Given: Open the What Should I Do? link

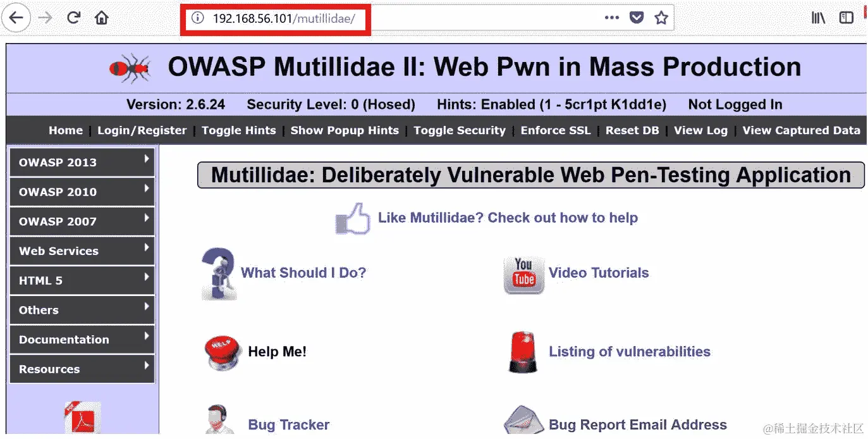Looking at the screenshot, I should point(303,273).
